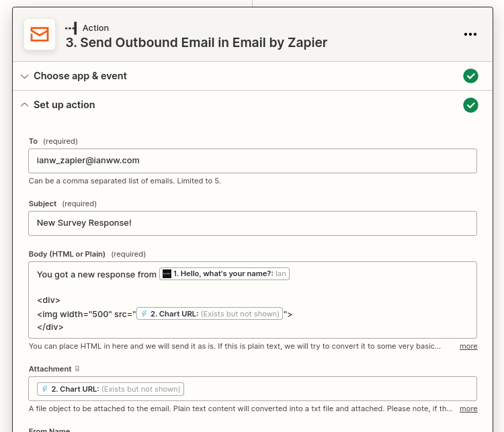The height and width of the screenshot is (432, 504).
Task: Open the three-dot step options menu
Action: [470, 34]
